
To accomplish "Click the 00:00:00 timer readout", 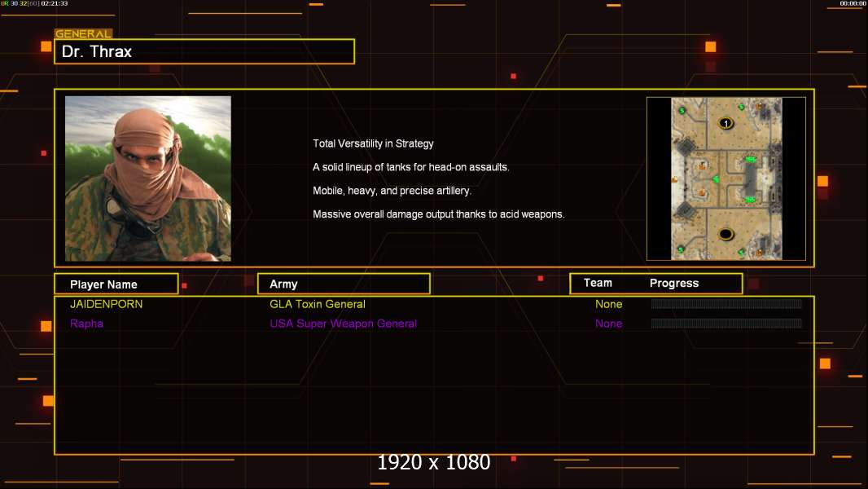I will click(853, 3).
